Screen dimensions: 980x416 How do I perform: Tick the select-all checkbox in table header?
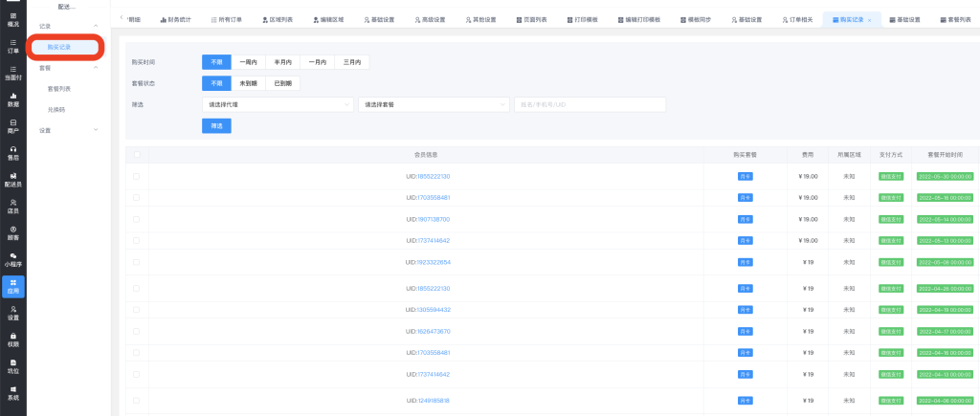click(x=136, y=154)
